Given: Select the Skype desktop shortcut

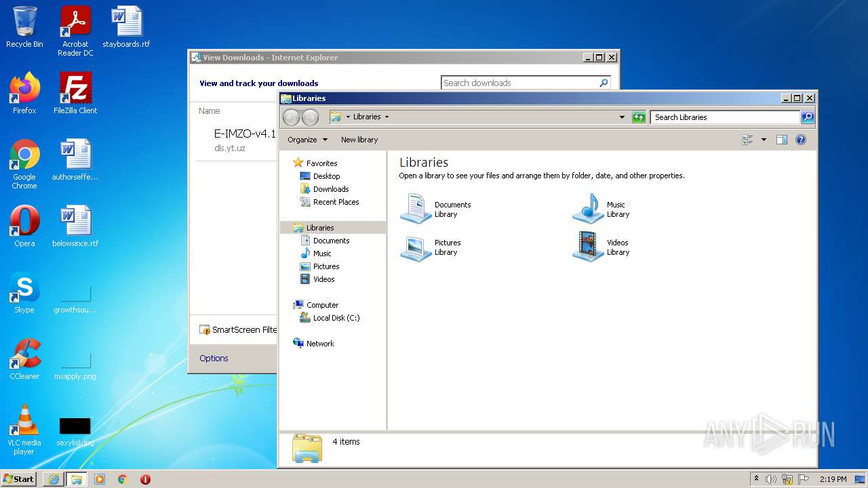Looking at the screenshot, I should (24, 293).
